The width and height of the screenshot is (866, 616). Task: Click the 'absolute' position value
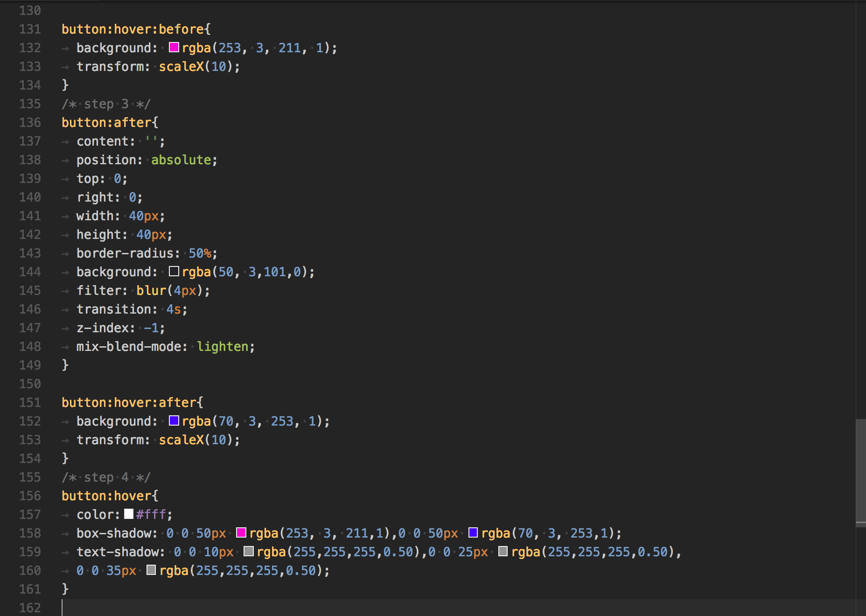point(181,160)
